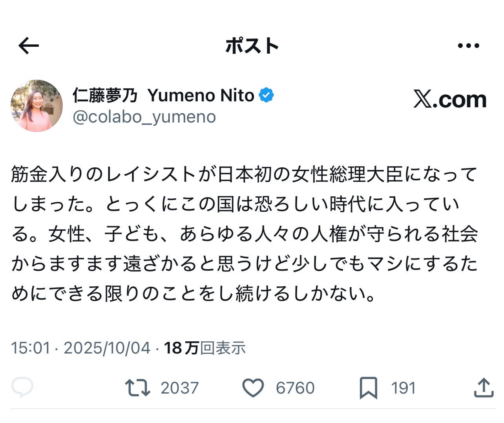Click the 15:01 post time
Image resolution: width=504 pixels, height=423 pixels.
click(x=31, y=348)
